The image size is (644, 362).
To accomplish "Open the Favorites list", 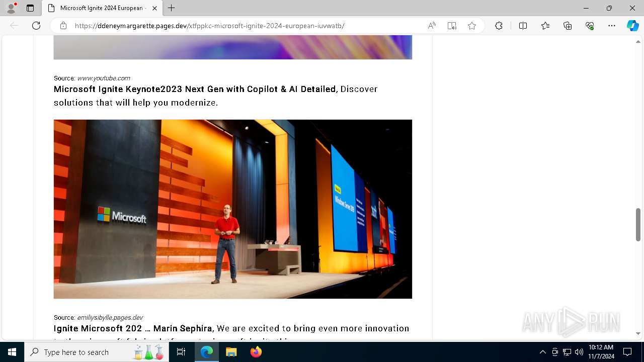I will tap(545, 26).
